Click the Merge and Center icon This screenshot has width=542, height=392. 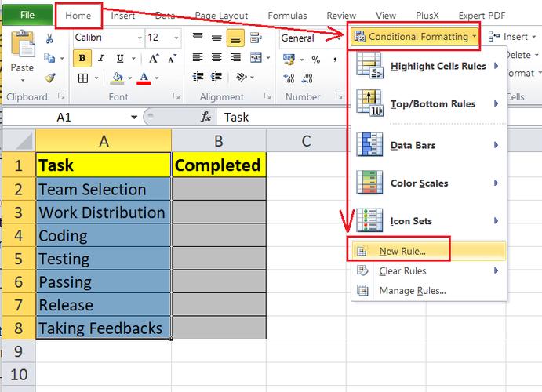[x=256, y=57]
